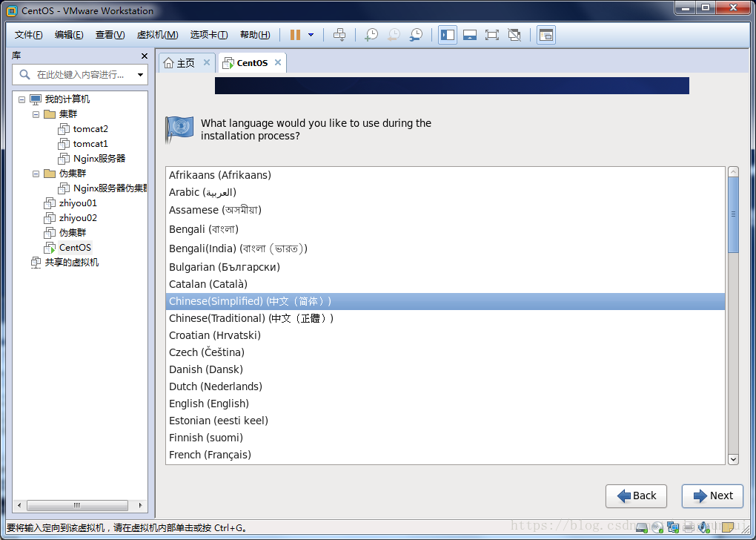Enter full screen mode
This screenshot has width=756, height=540.
coord(492,35)
